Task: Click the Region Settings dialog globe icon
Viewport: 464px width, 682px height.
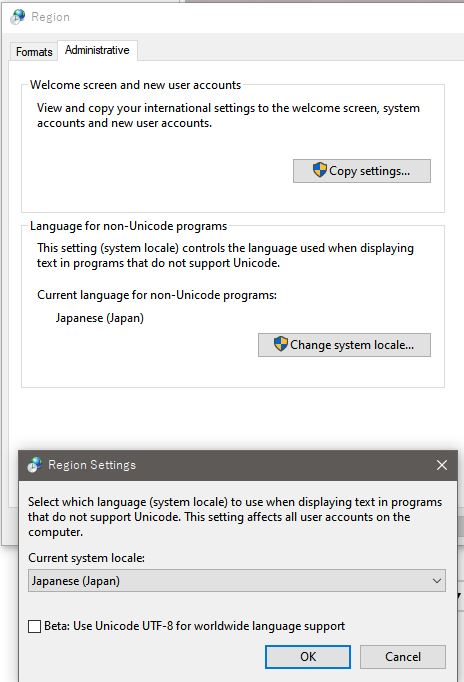Action: (34, 465)
